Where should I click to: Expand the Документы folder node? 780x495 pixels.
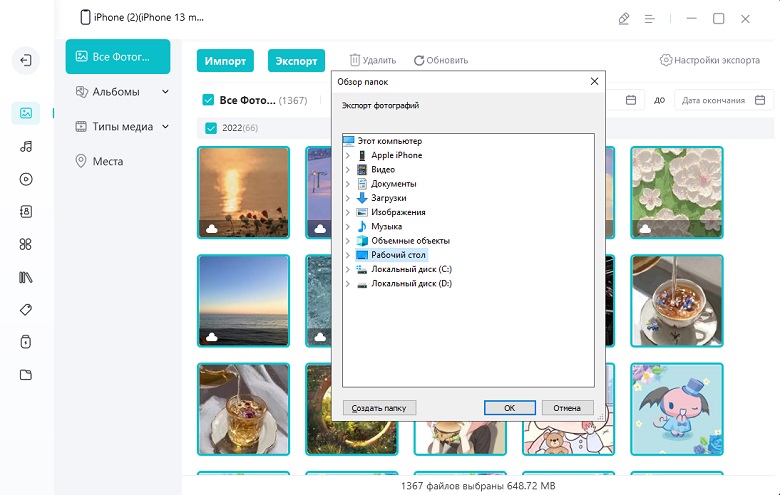[348, 184]
